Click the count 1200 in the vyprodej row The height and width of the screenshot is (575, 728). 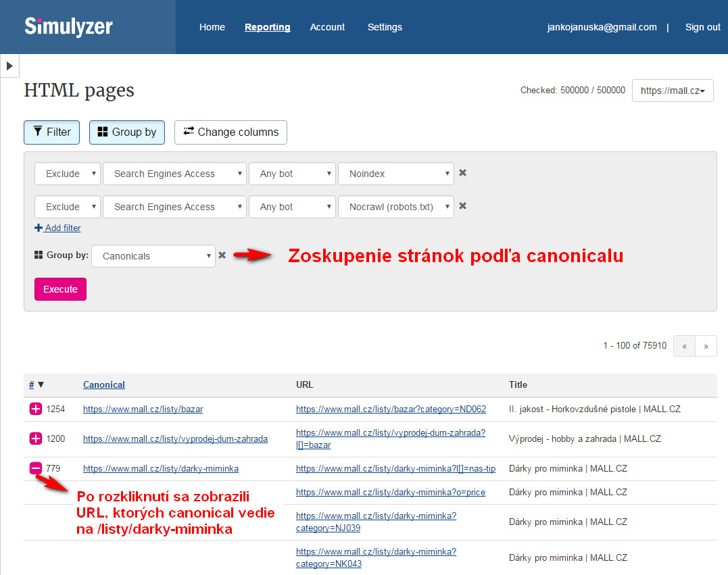[55, 439]
